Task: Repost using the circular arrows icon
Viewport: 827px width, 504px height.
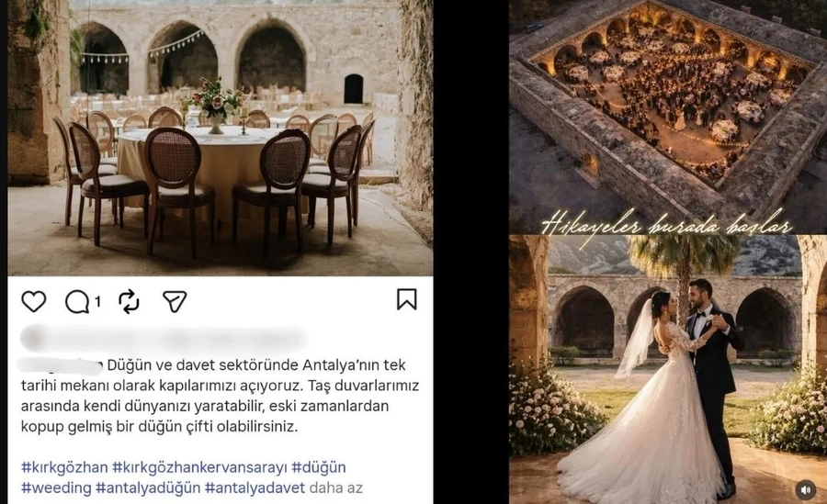Action: (x=130, y=301)
